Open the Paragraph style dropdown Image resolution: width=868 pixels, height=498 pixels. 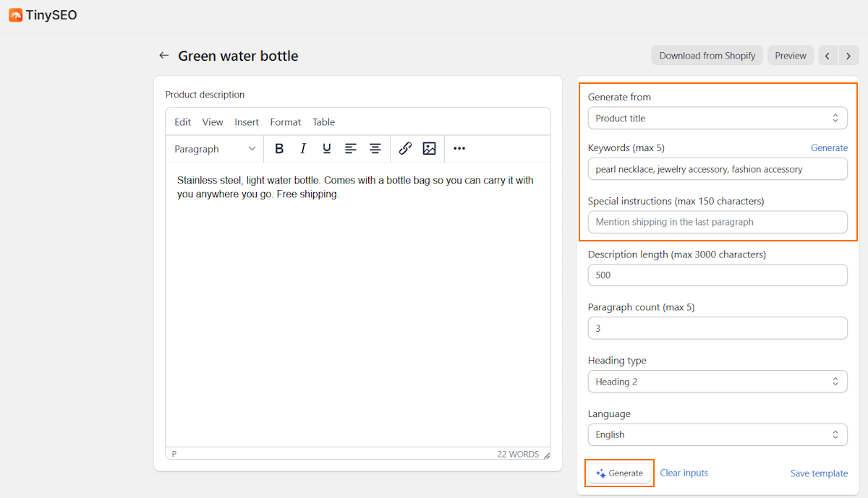point(215,148)
